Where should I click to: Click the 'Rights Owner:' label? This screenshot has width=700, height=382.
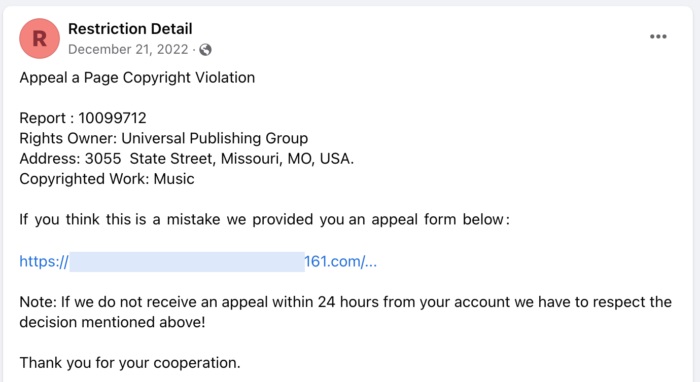point(68,138)
